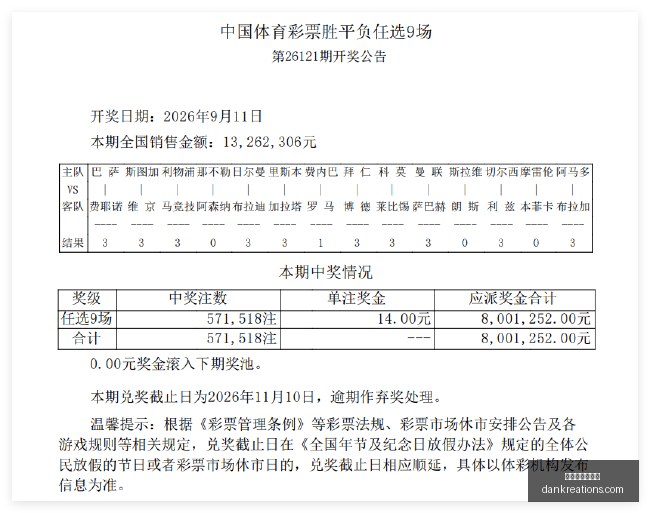Click home team 拜仁
The width and height of the screenshot is (650, 513).
[357, 172]
